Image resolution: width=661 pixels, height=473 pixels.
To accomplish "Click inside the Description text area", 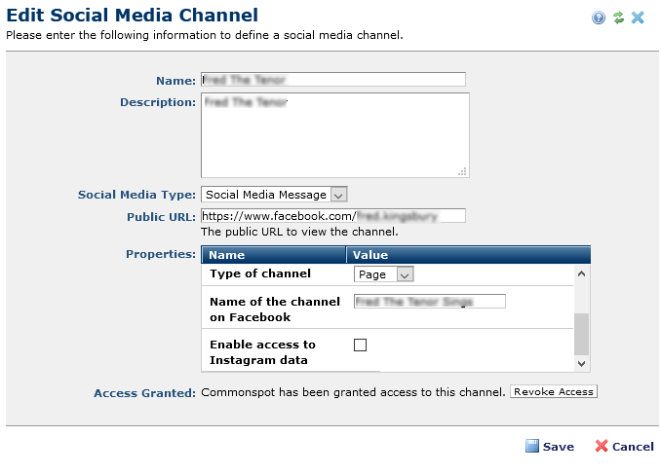I will 335,135.
